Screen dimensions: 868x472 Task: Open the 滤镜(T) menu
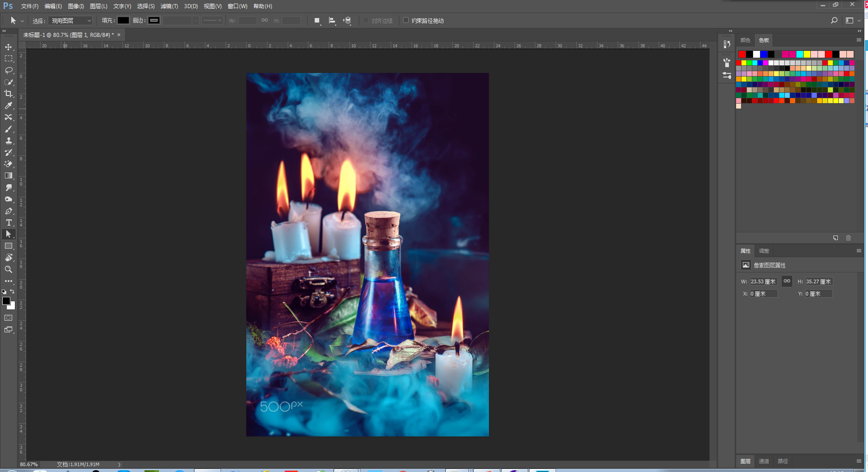[x=169, y=6]
